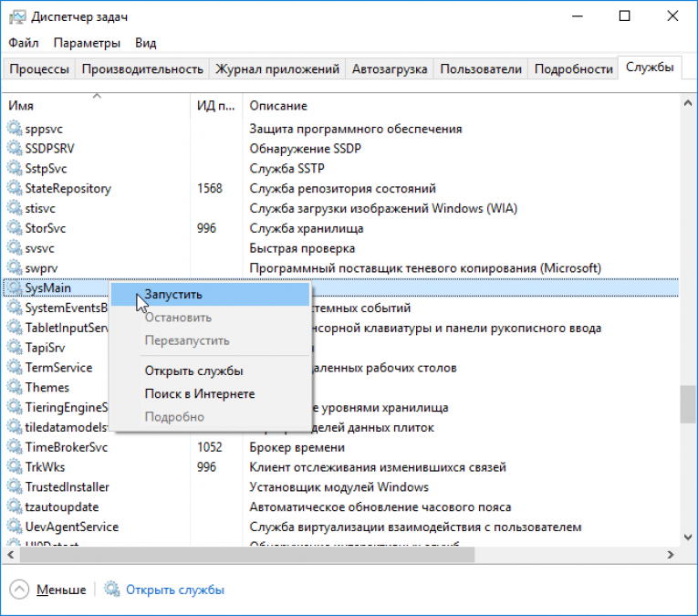Viewport: 698px width, 616px height.
Task: Open the Открыть службы link at bottom
Action: [175, 590]
